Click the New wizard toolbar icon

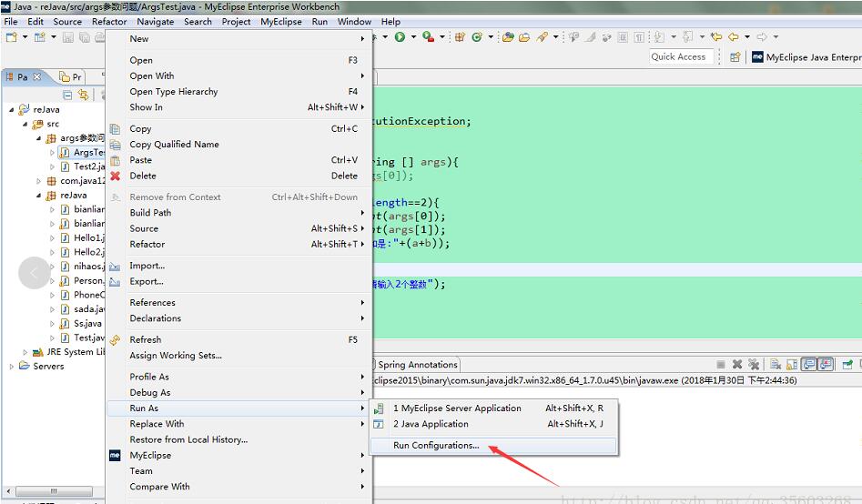(11, 37)
